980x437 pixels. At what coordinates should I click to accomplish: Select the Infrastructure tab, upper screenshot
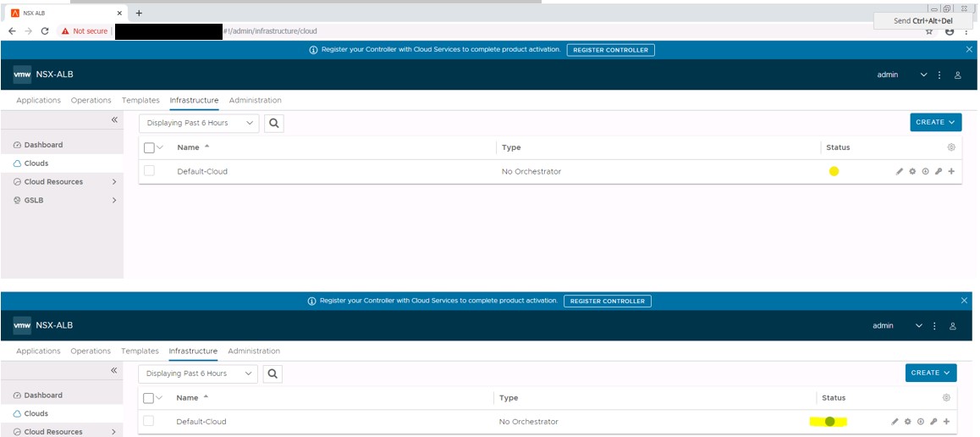[195, 100]
